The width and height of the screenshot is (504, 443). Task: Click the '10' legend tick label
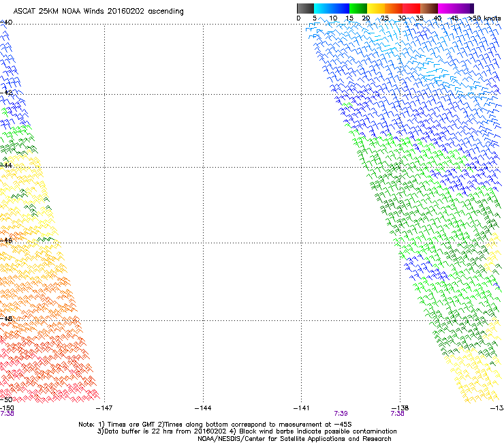pyautogui.click(x=333, y=18)
